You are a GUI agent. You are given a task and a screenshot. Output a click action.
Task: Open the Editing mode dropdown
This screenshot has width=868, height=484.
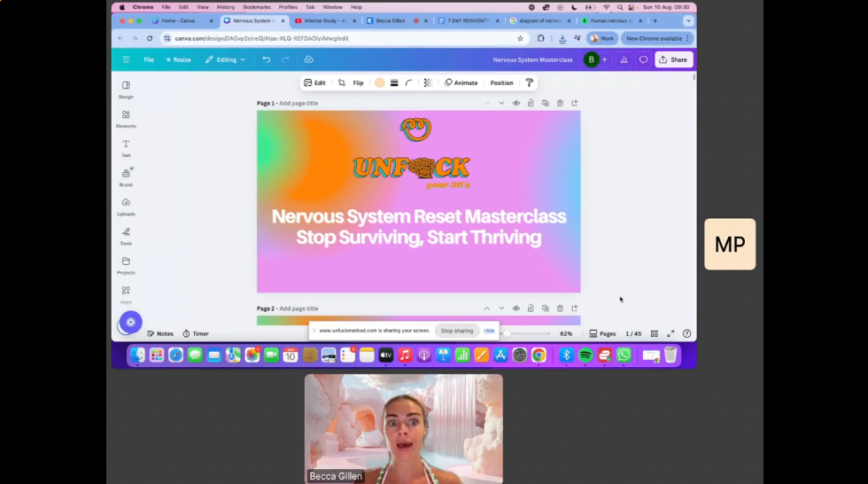(225, 59)
